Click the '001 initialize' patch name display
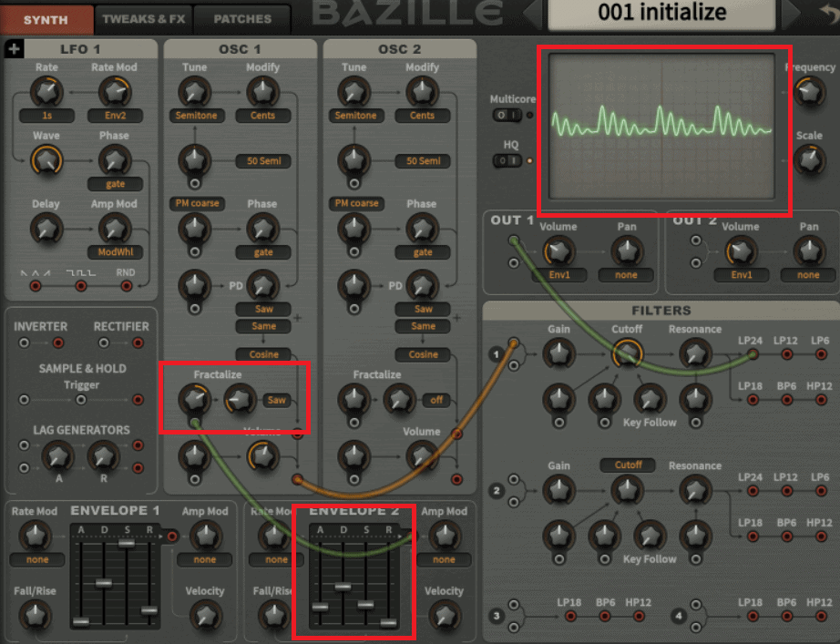The width and height of the screenshot is (840, 644). tap(661, 13)
